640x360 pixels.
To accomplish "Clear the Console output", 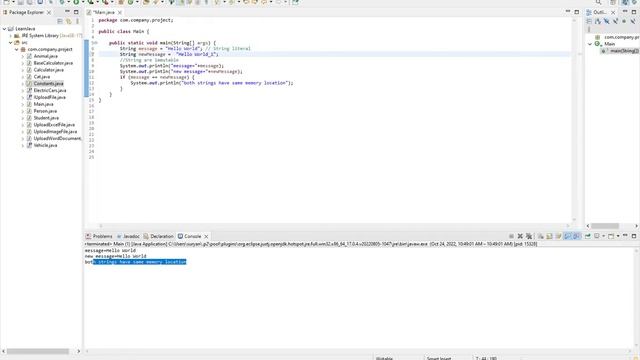I will (x=540, y=236).
